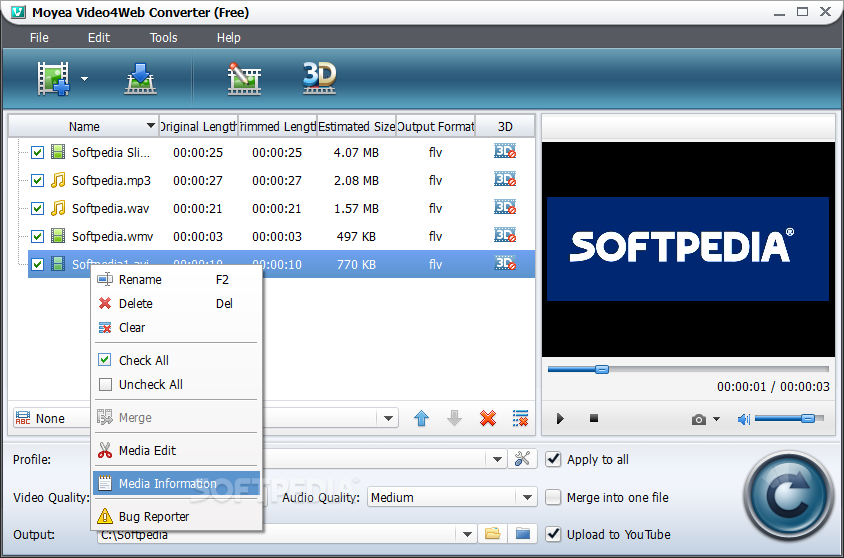Click the Add video file toolbar icon
Viewport: 844px width, 558px height.
point(53,79)
